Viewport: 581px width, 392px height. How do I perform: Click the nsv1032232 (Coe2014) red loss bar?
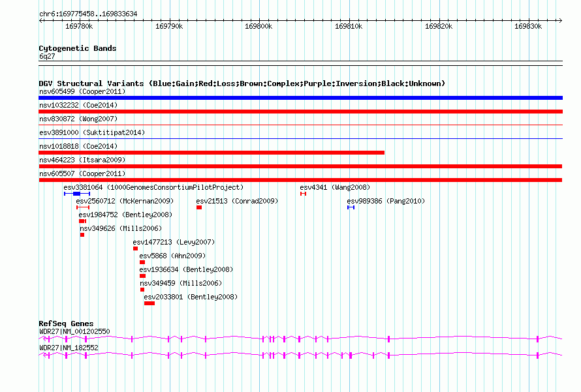[300, 112]
